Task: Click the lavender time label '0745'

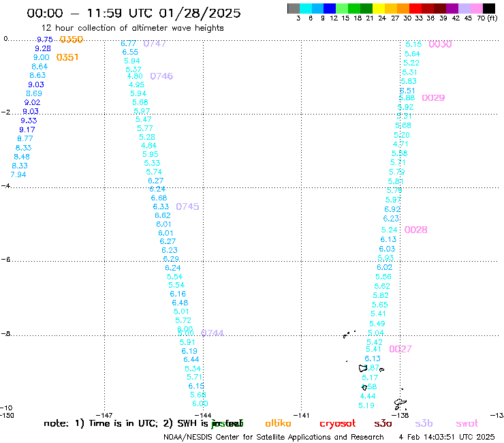Action: 187,207
